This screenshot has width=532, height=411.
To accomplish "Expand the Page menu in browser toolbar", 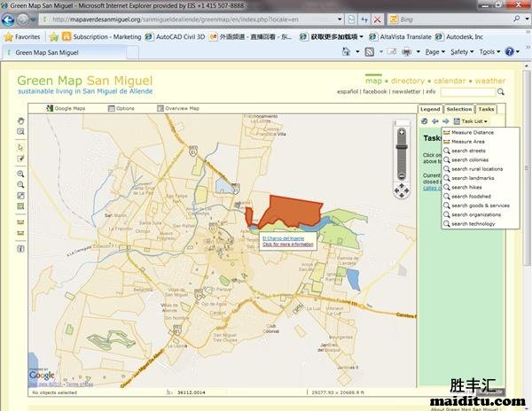I will (435, 52).
